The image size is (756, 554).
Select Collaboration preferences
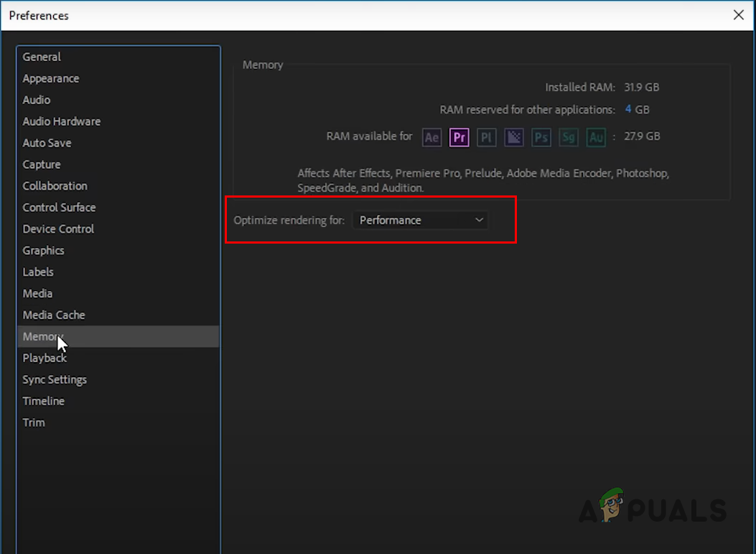coord(55,185)
